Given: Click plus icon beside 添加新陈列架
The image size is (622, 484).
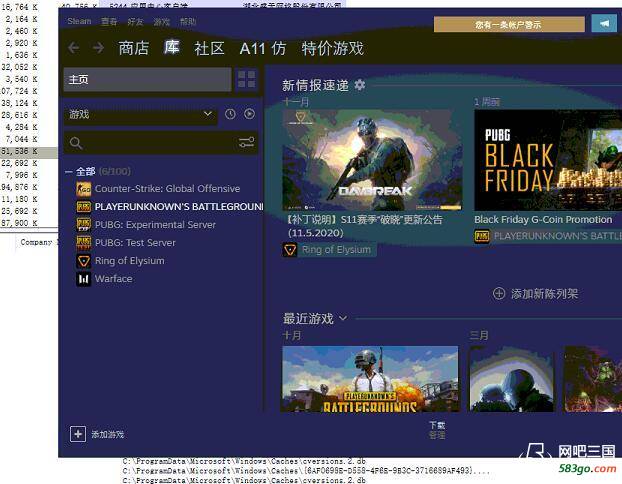Looking at the screenshot, I should (499, 294).
